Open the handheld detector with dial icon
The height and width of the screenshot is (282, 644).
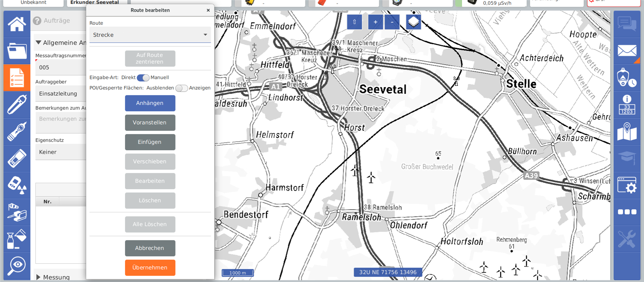(x=17, y=131)
